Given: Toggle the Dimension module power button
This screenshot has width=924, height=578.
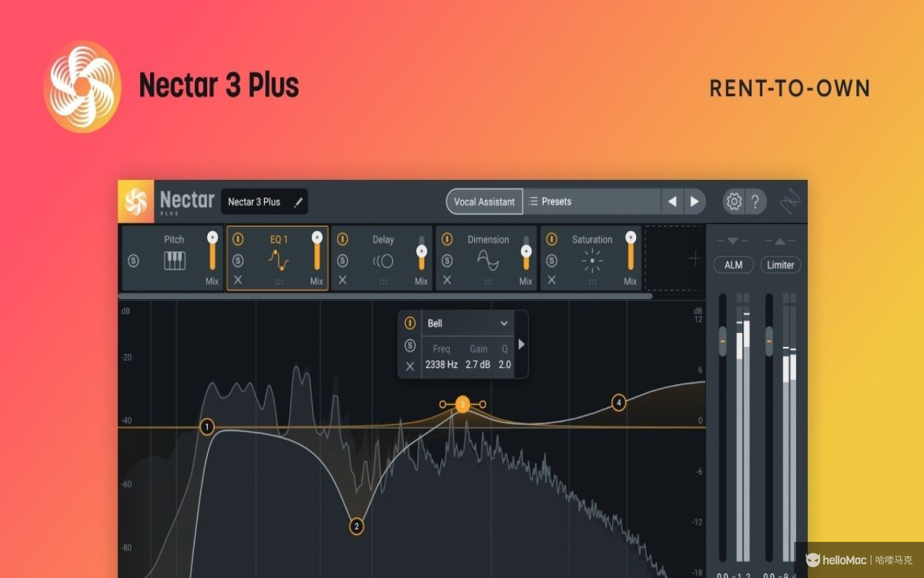Looking at the screenshot, I should (x=447, y=239).
